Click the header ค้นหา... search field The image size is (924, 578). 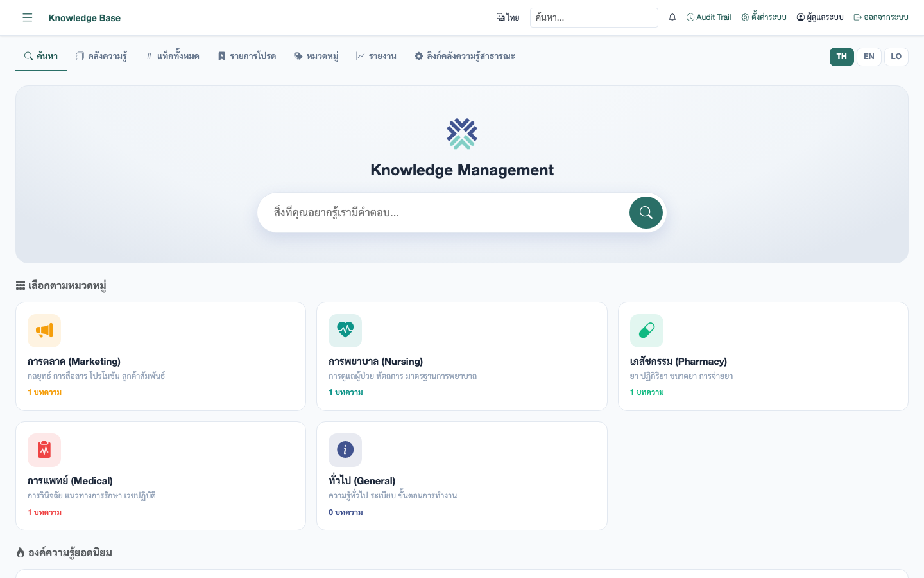tap(594, 17)
